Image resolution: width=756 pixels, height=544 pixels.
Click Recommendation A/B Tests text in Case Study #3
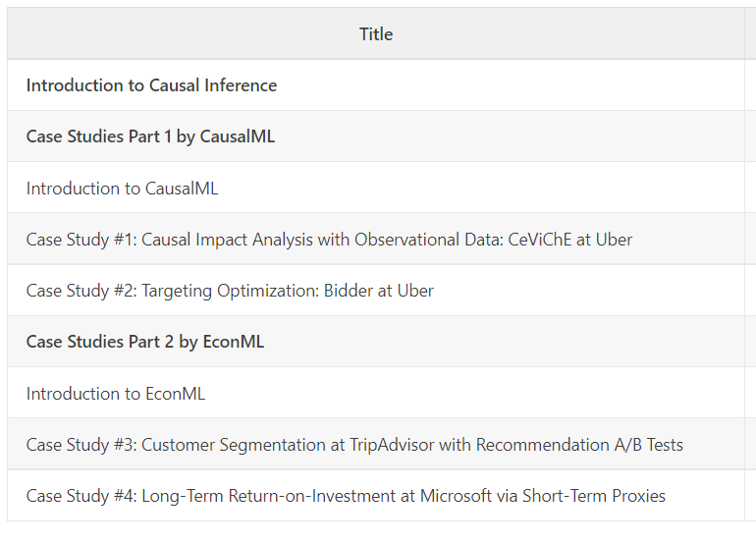coord(579,445)
